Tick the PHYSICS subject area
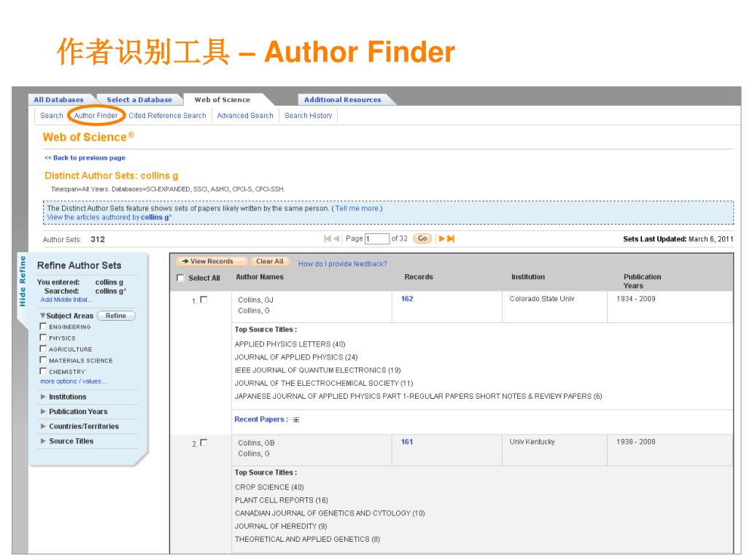The image size is (747, 560). (43, 338)
